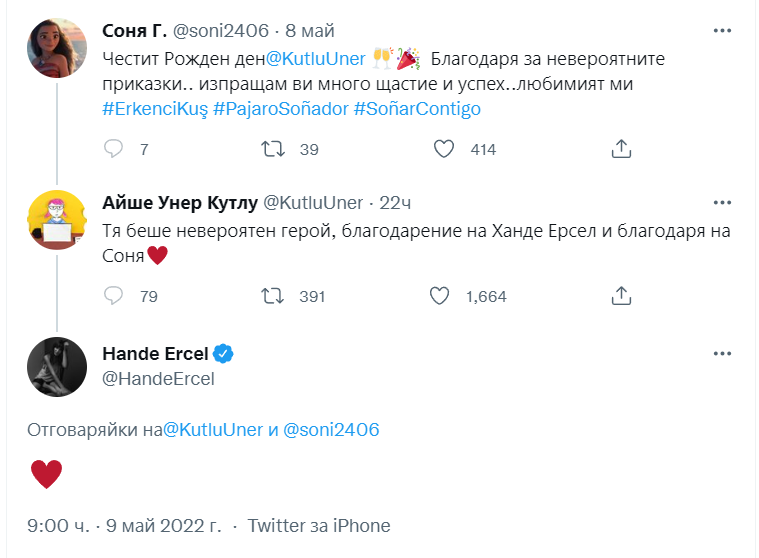
Task: Click Hande Ercel's verified badge
Action: click(x=224, y=355)
